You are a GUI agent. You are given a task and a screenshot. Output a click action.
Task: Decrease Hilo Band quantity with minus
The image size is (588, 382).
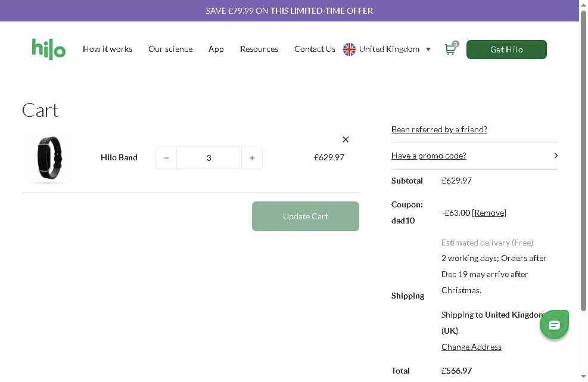point(166,158)
